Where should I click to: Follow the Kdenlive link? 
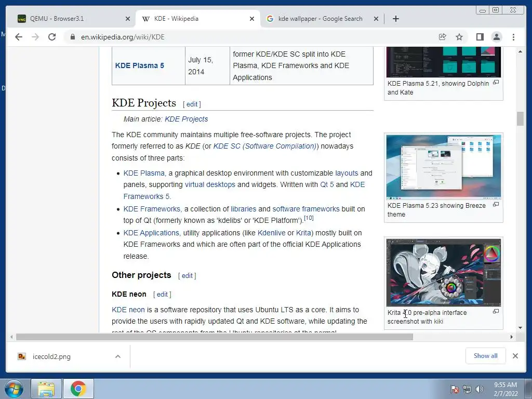[271, 233]
